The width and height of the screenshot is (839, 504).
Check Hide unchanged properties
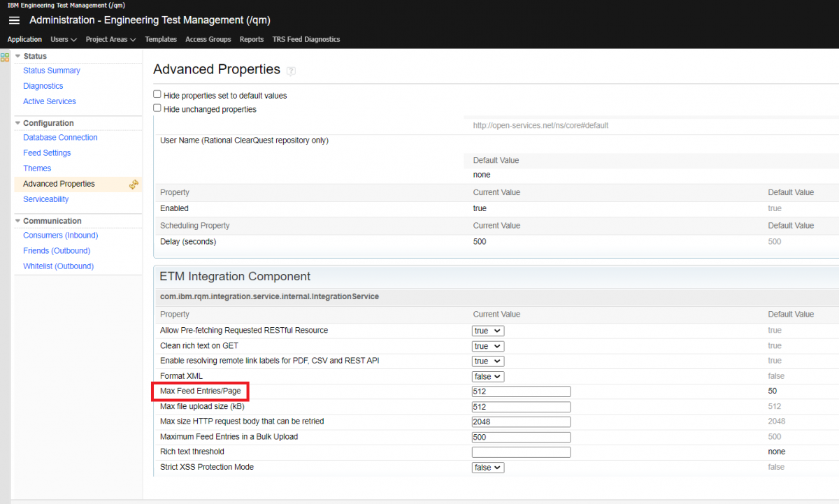point(157,108)
